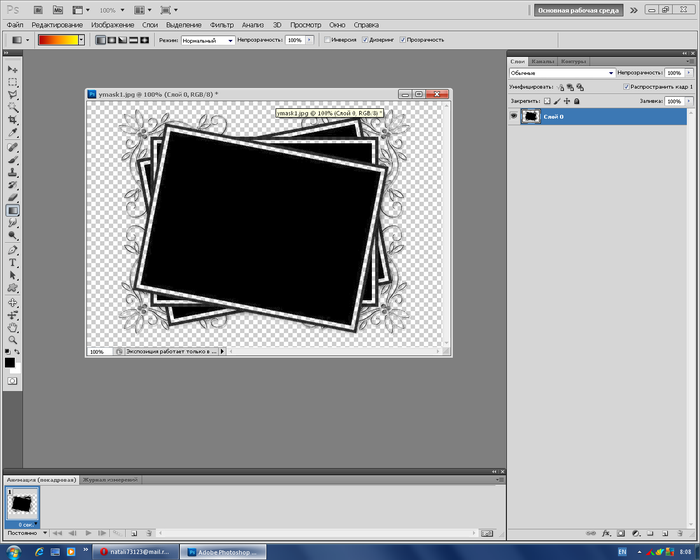Open the Постоянно looping options dropdown
Image resolution: width=700 pixels, height=560 pixels.
tap(27, 533)
